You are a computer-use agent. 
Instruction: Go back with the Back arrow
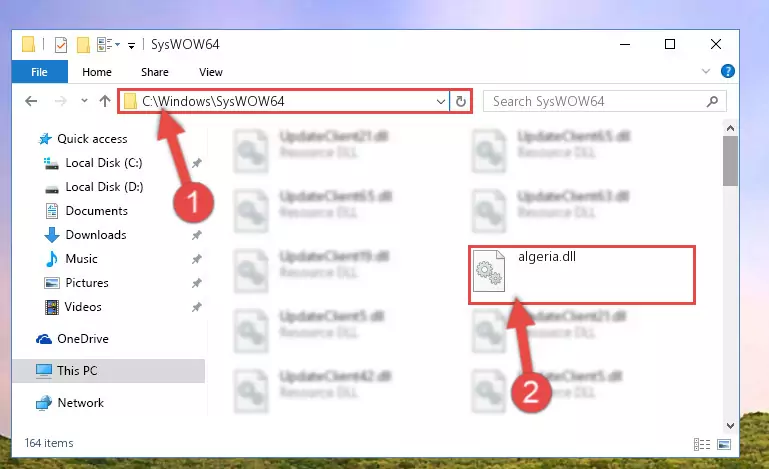(x=31, y=101)
